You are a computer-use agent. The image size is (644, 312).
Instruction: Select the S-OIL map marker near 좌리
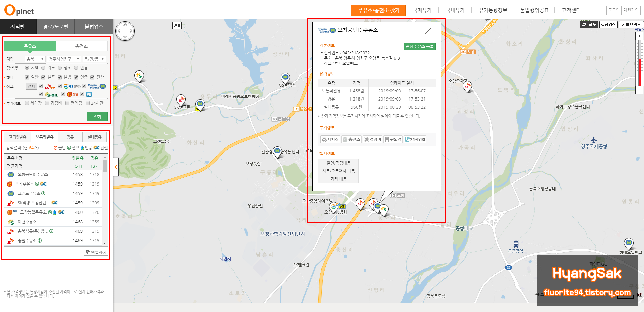click(139, 76)
